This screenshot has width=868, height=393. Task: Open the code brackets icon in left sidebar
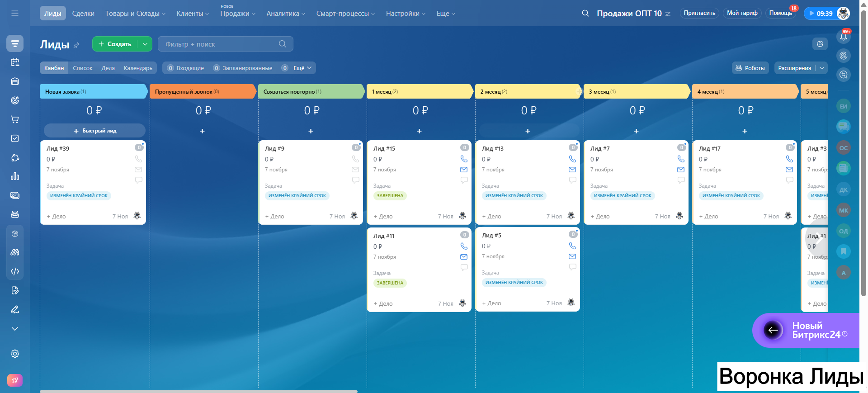(x=15, y=271)
